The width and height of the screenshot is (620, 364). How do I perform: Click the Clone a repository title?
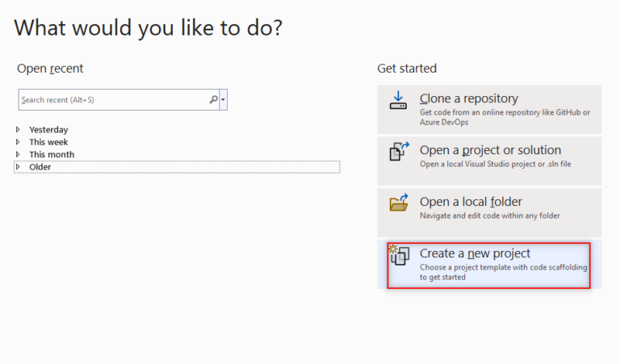469,98
